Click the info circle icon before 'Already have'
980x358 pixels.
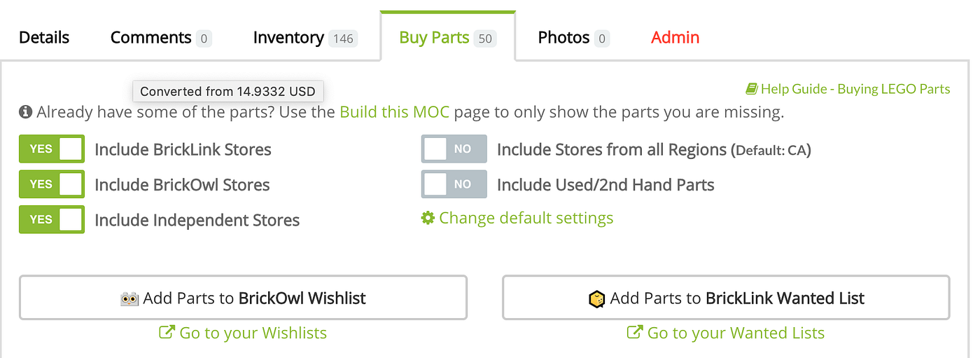[x=26, y=111]
